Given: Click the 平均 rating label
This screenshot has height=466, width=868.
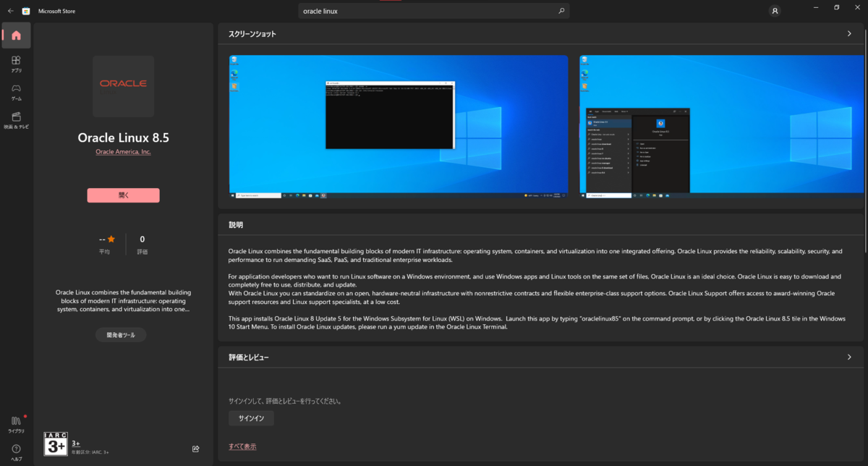Looking at the screenshot, I should (x=105, y=252).
